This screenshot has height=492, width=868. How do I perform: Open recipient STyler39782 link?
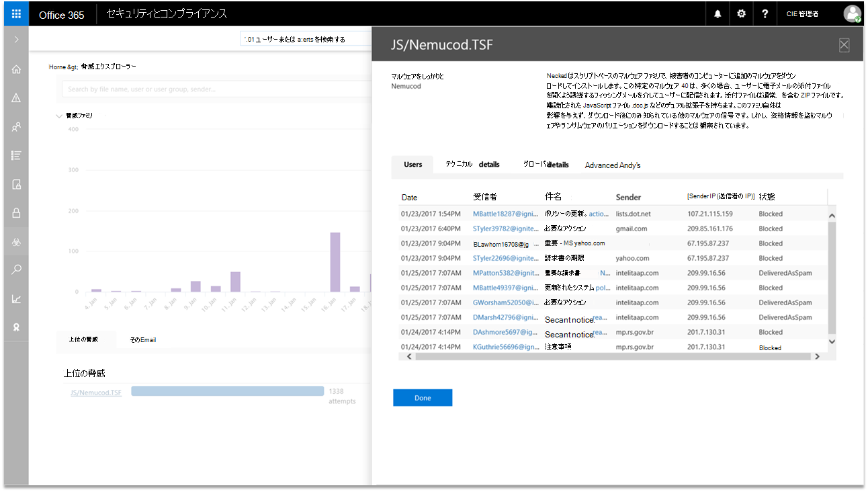click(x=506, y=229)
